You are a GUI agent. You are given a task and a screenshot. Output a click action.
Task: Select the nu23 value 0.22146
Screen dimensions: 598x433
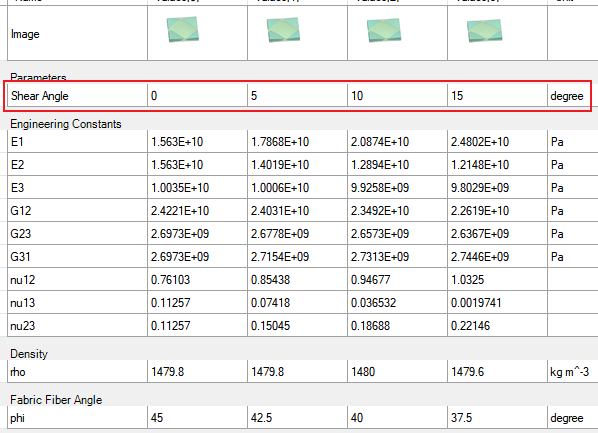tap(470, 325)
